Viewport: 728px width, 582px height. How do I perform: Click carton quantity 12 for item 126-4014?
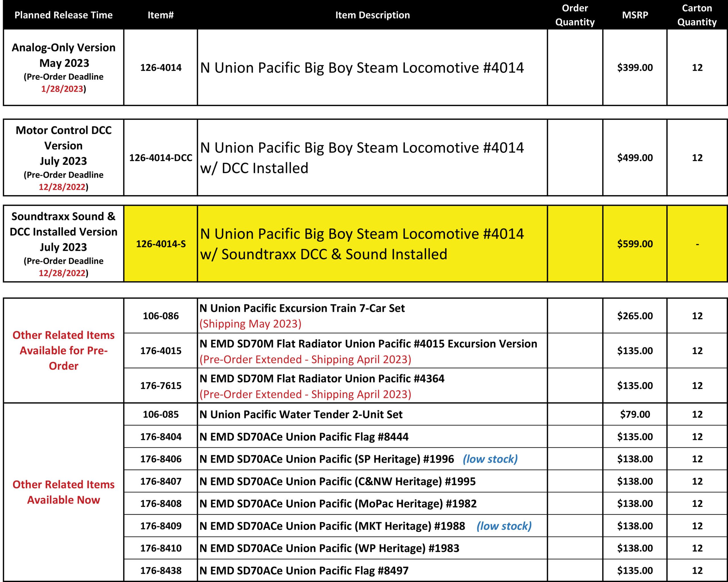point(697,67)
